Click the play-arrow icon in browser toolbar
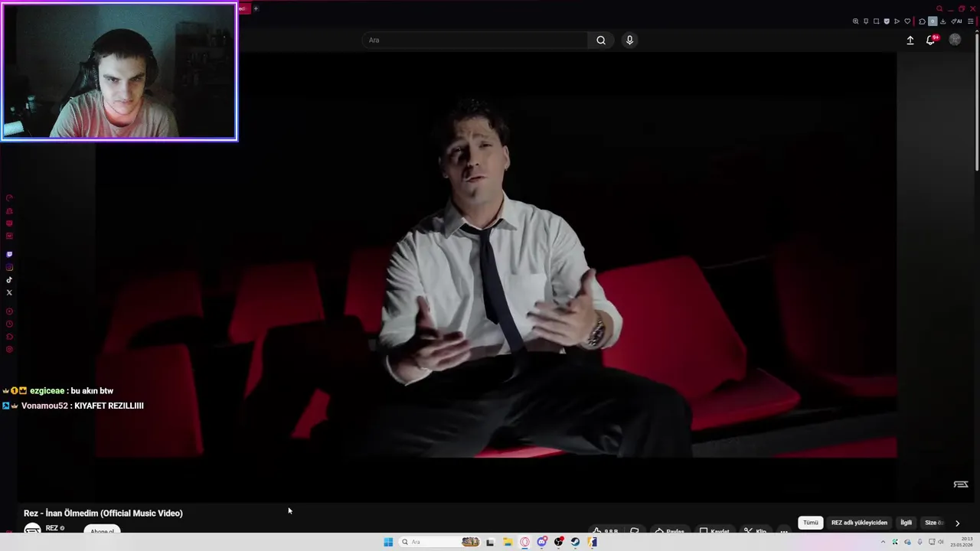 (897, 21)
